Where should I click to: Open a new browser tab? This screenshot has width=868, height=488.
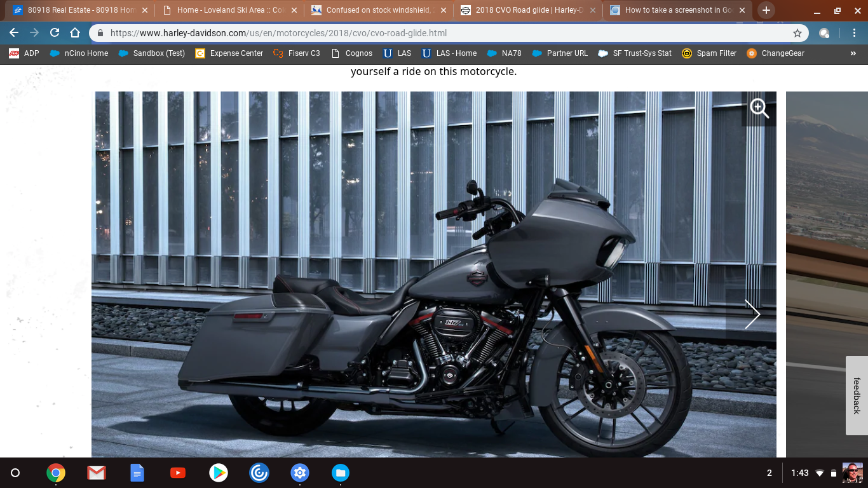tap(766, 10)
